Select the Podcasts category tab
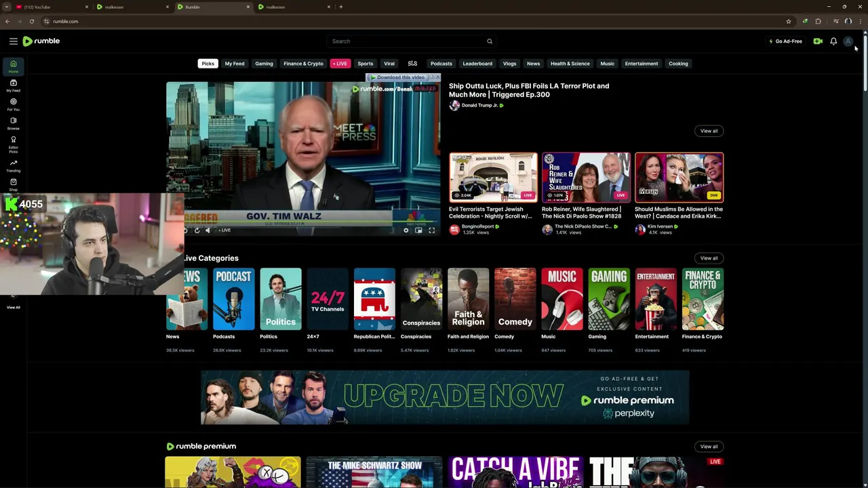 (x=441, y=64)
